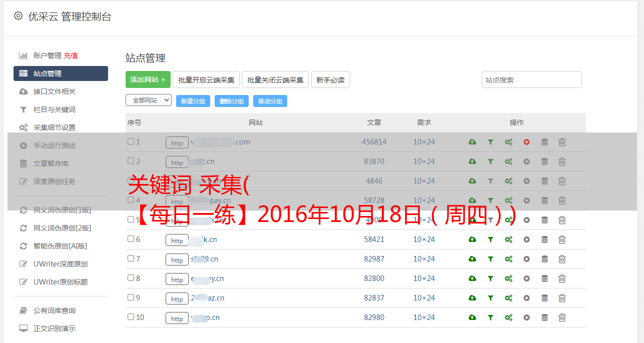Viewport: 644px width, 343px height.
Task: Click cloud upload icon in row 9
Action: click(x=472, y=298)
